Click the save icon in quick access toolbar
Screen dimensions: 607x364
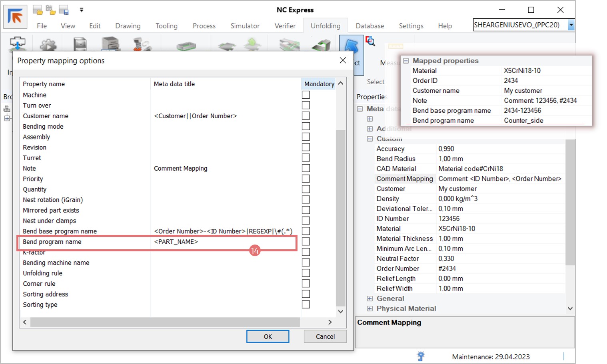coord(64,10)
